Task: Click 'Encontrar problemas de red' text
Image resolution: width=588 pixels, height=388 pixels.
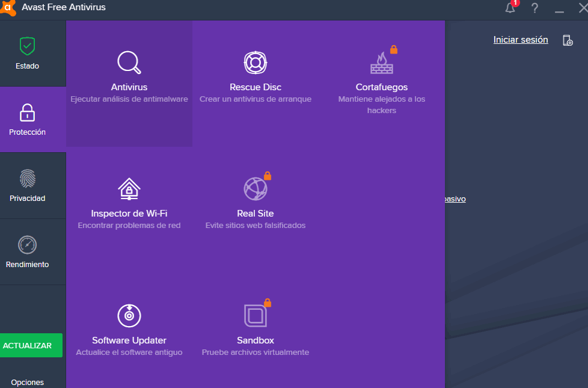Action: (129, 226)
